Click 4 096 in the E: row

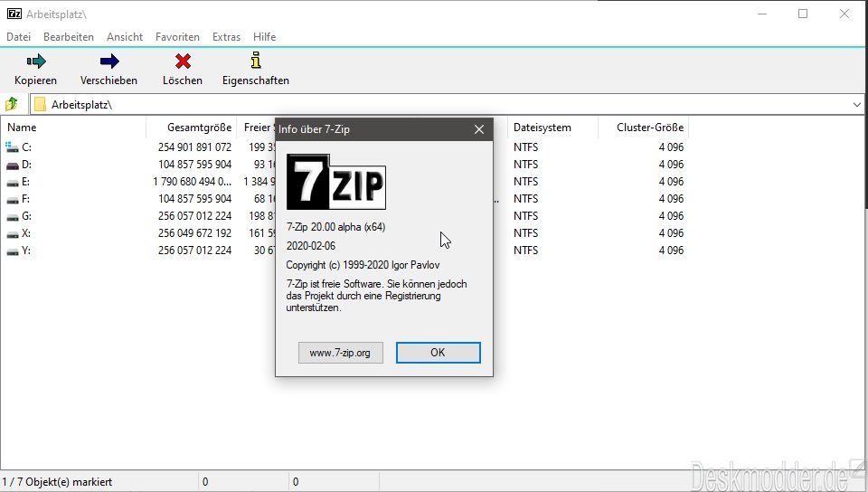coord(671,182)
